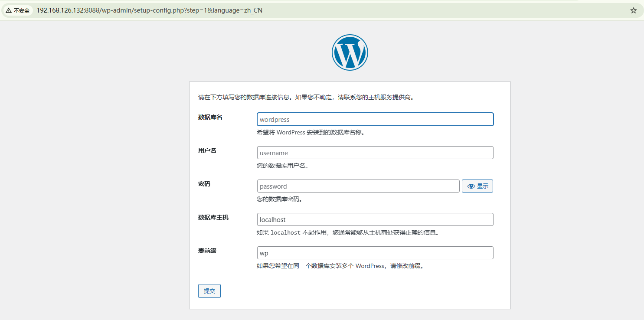Click the 表前缀 wp_ input field
The image size is (644, 320).
pos(375,253)
